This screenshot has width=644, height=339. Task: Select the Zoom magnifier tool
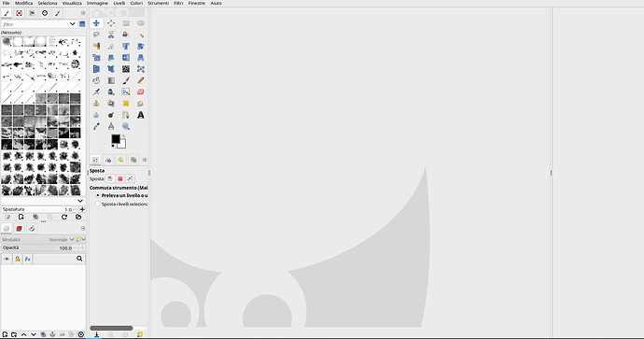pos(126,127)
